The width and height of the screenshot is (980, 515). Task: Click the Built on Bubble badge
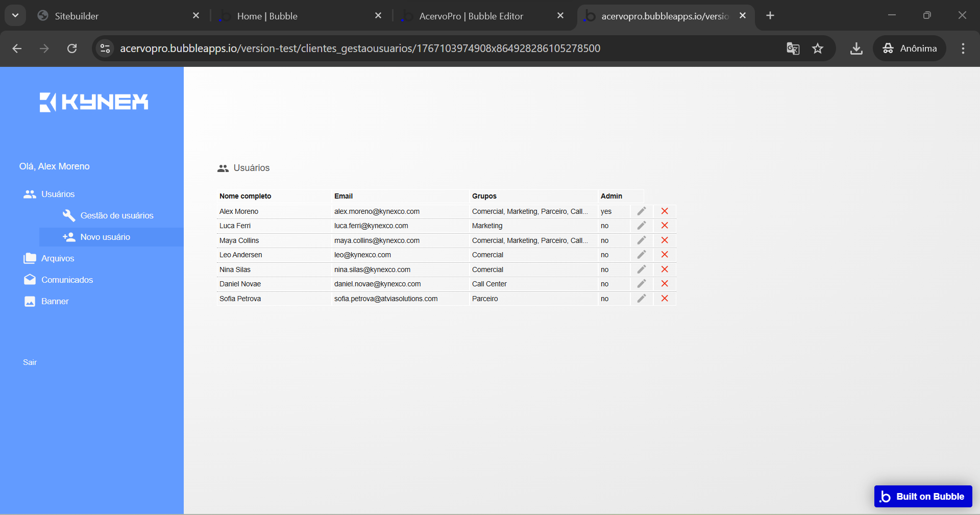(x=923, y=497)
